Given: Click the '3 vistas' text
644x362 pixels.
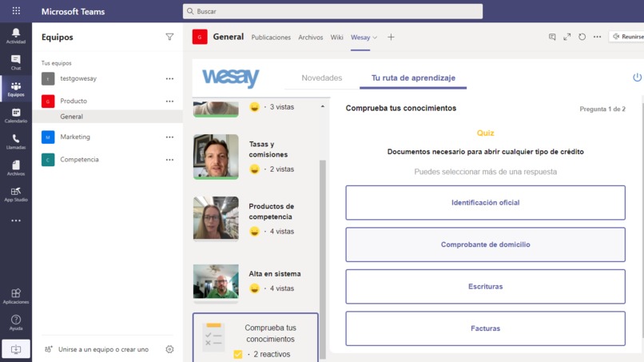Looking at the screenshot, I should (282, 107).
